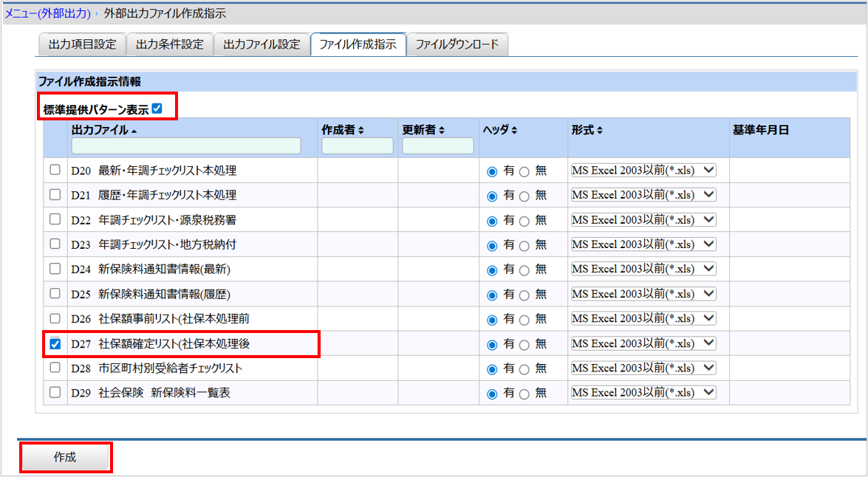The width and height of the screenshot is (868, 477).
Task: Open format dropdown for D20 row
Action: 643,171
